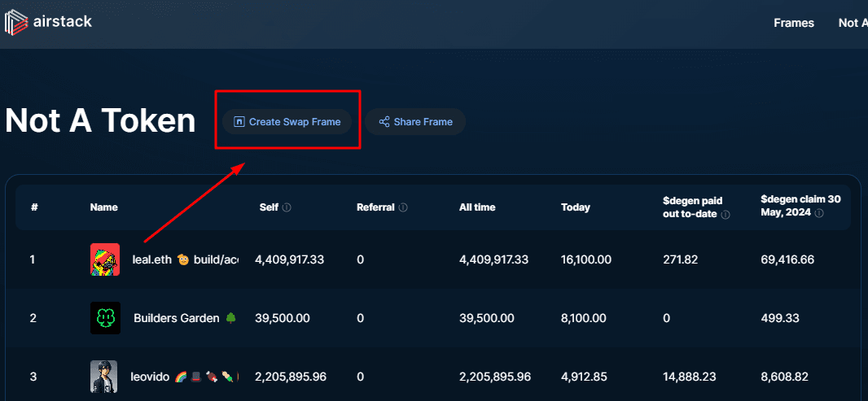
Task: Click the info icon next to Referral
Action: click(403, 207)
